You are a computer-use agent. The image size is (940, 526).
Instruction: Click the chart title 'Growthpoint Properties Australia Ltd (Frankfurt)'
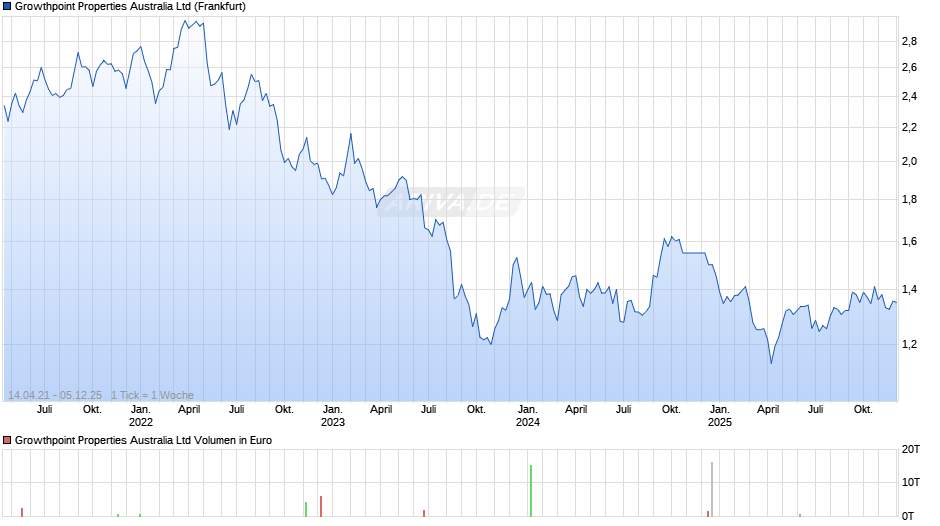[x=130, y=7]
